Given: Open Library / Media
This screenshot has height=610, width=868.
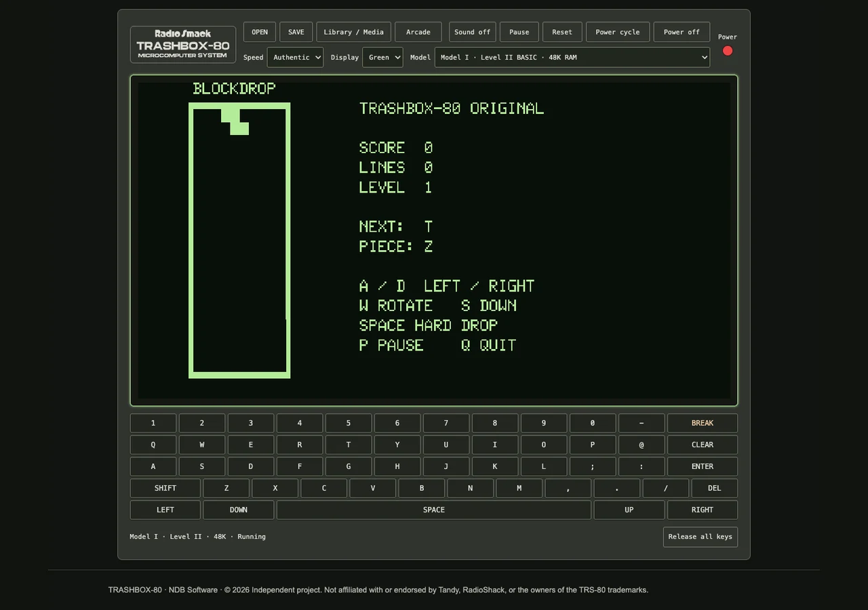Looking at the screenshot, I should (x=354, y=32).
